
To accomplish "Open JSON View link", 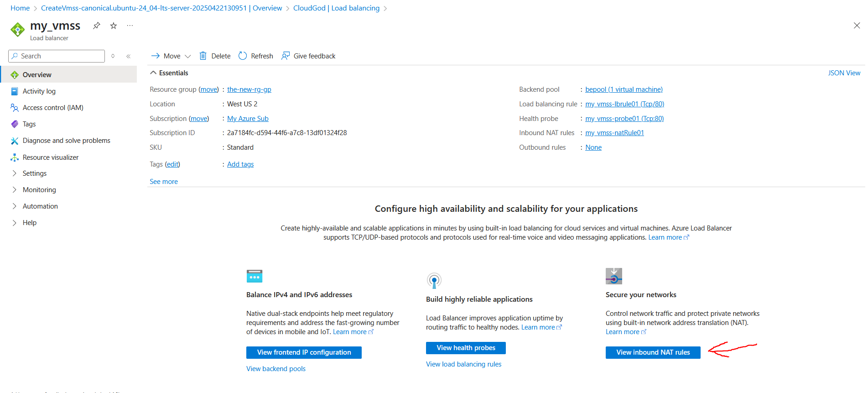I will [844, 73].
